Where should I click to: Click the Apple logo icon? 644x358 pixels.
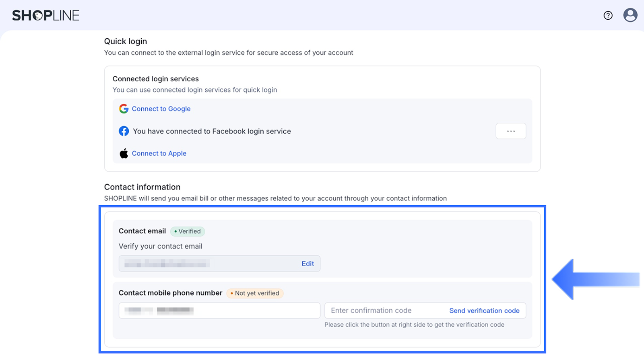[124, 154]
